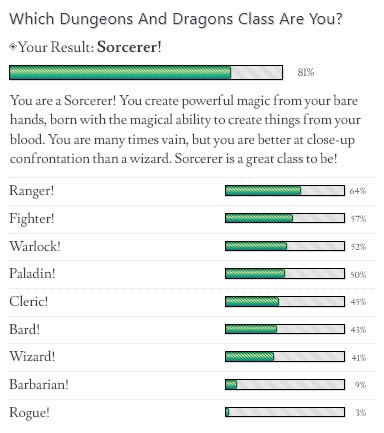Select the Ranger! result row label
Image resolution: width=384 pixels, height=433 pixels.
pyautogui.click(x=32, y=191)
